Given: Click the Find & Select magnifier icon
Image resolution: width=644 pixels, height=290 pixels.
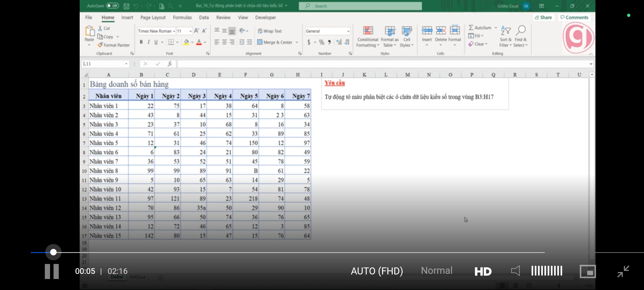Looking at the screenshot, I should click(x=521, y=30).
